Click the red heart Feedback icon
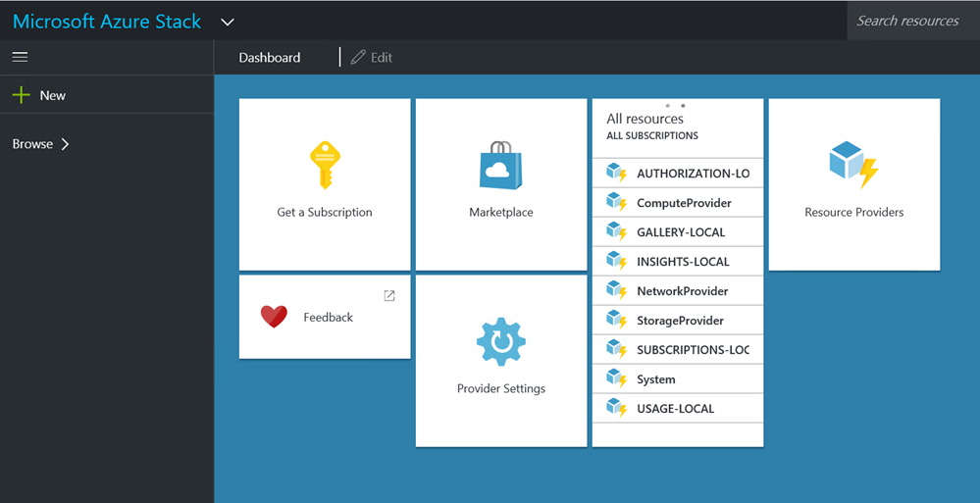This screenshot has width=980, height=503. click(x=274, y=317)
